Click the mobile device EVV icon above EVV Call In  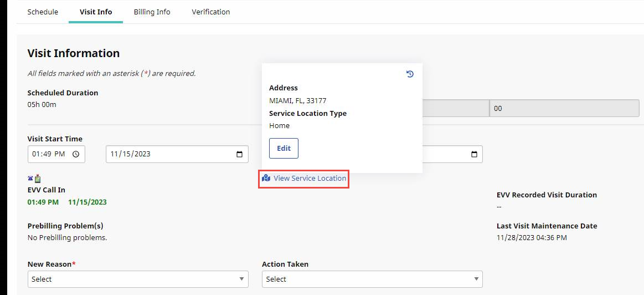[x=38, y=179]
